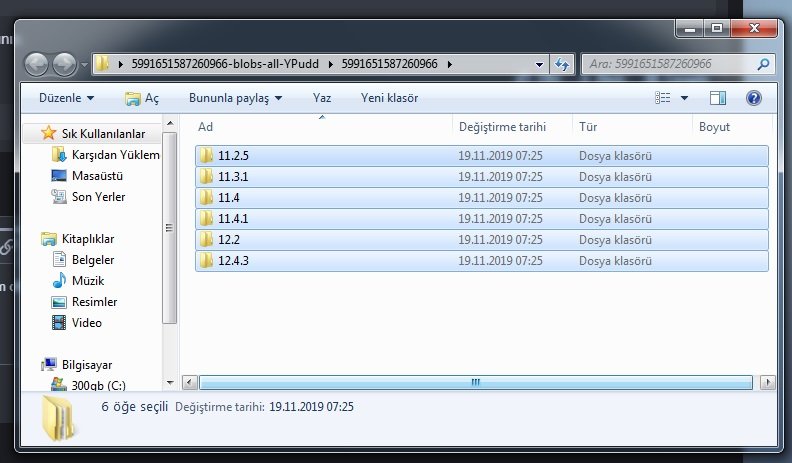The image size is (792, 463).
Task: Expand the Bununla paylaş dropdown
Action: pyautogui.click(x=235, y=98)
